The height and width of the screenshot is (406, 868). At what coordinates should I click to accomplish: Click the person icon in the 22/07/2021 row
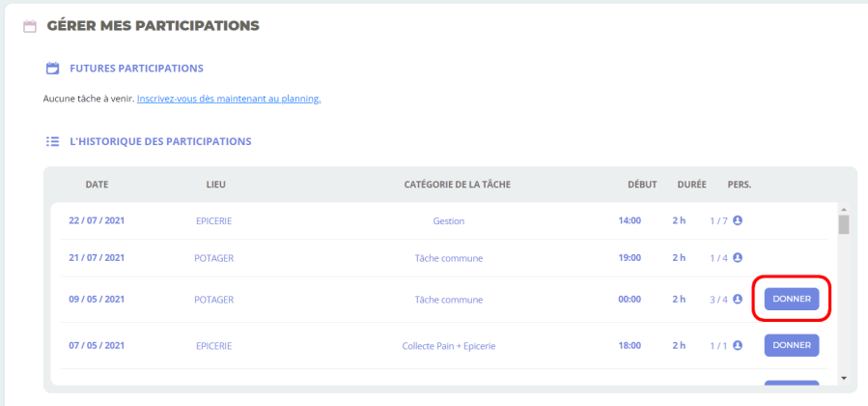[738, 220]
